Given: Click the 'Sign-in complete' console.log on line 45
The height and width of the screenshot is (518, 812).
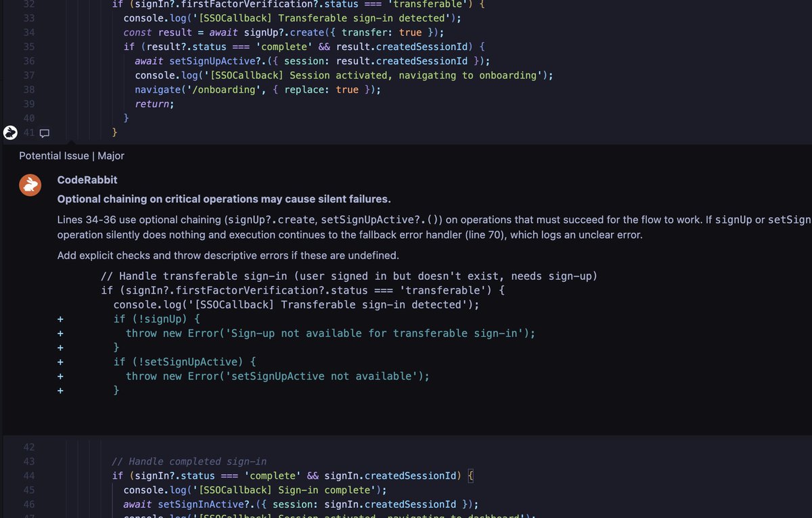Looking at the screenshot, I should point(255,490).
